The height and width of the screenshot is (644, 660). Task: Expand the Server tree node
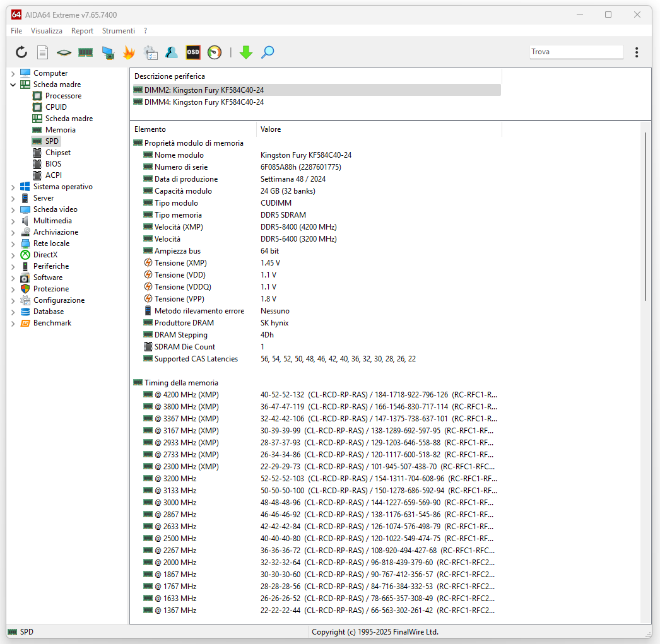click(13, 199)
